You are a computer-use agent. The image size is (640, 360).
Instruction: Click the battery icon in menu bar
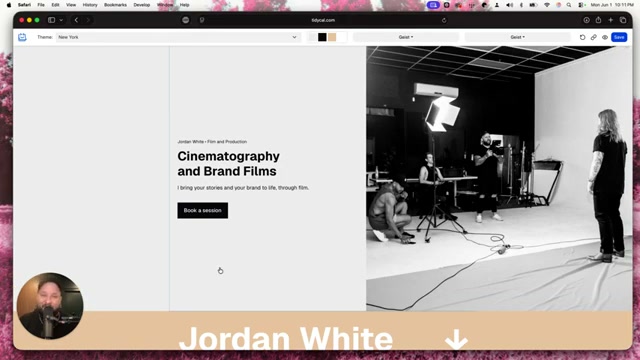tap(533, 5)
